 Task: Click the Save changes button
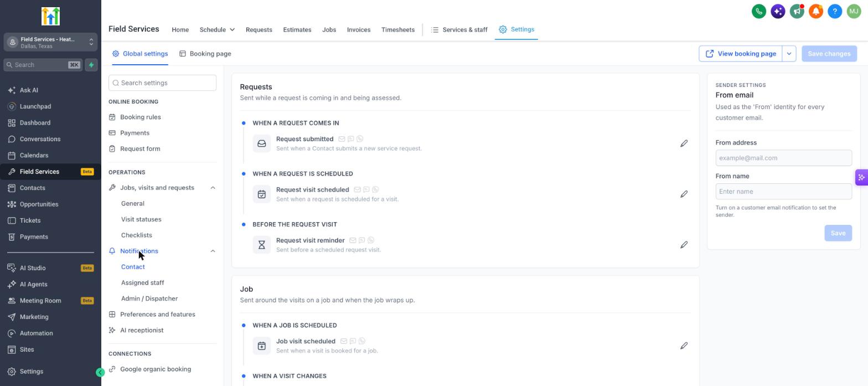pyautogui.click(x=829, y=54)
